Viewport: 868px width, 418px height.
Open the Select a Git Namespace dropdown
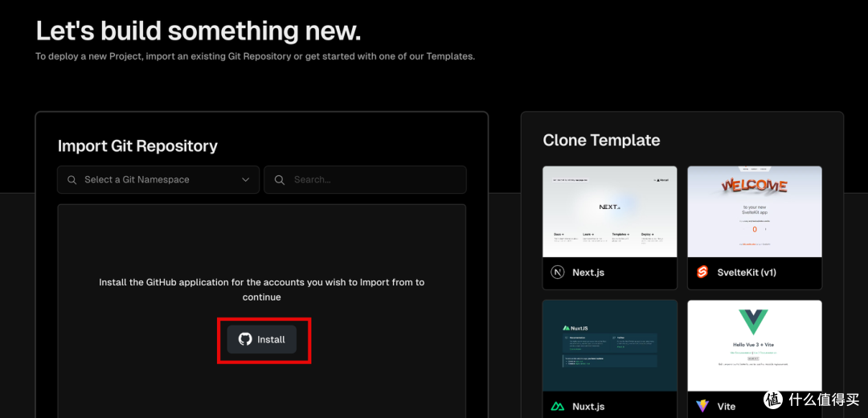[158, 180]
